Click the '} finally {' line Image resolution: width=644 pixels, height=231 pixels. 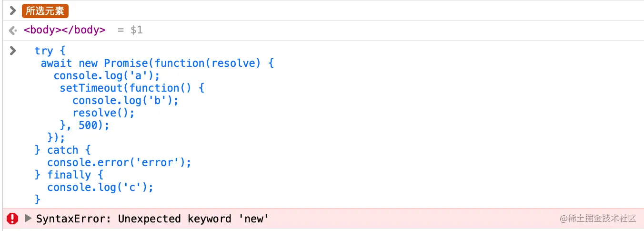pos(69,175)
